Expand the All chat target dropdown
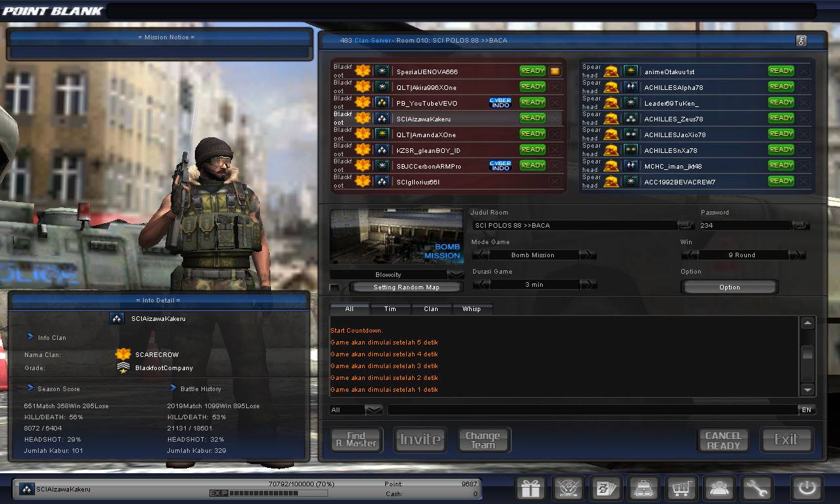Screen dimensions: 840x504 tap(373, 409)
